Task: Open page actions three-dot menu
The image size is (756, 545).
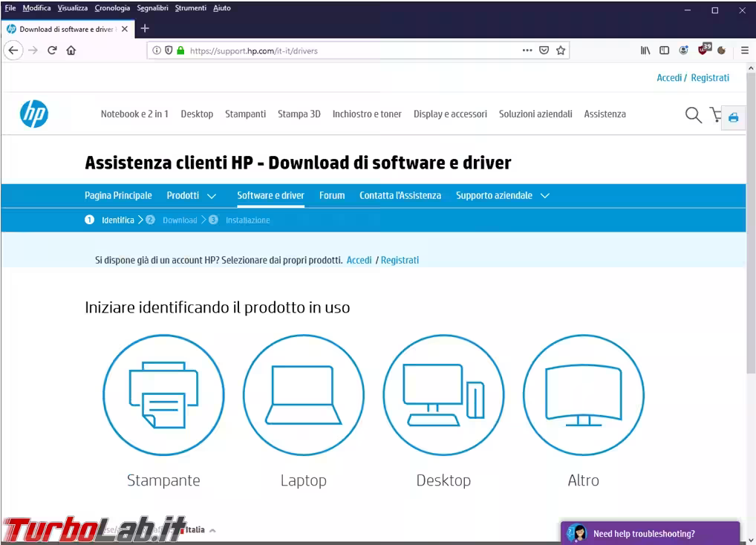Action: coord(527,50)
